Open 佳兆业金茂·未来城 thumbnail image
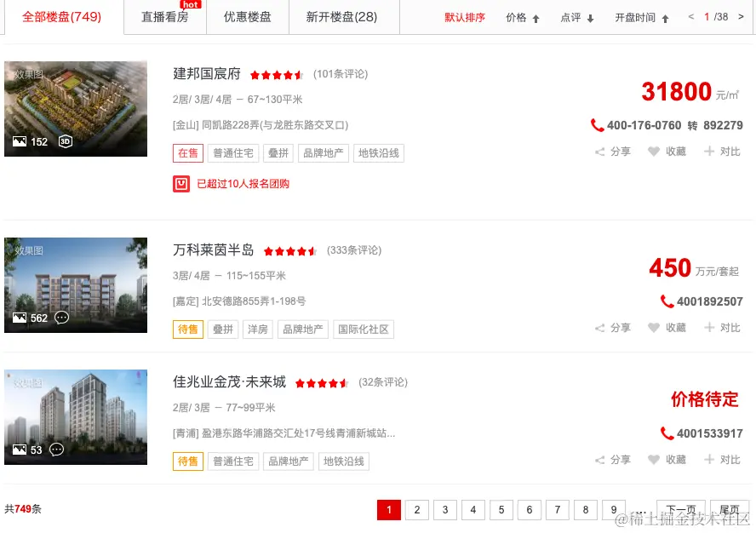This screenshot has width=756, height=533. [x=76, y=417]
